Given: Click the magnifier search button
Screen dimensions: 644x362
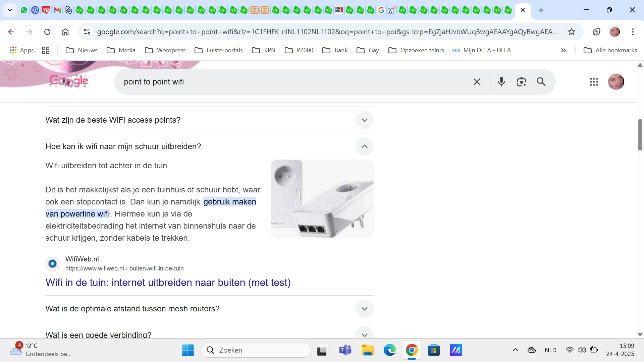Looking at the screenshot, I should pyautogui.click(x=541, y=82).
